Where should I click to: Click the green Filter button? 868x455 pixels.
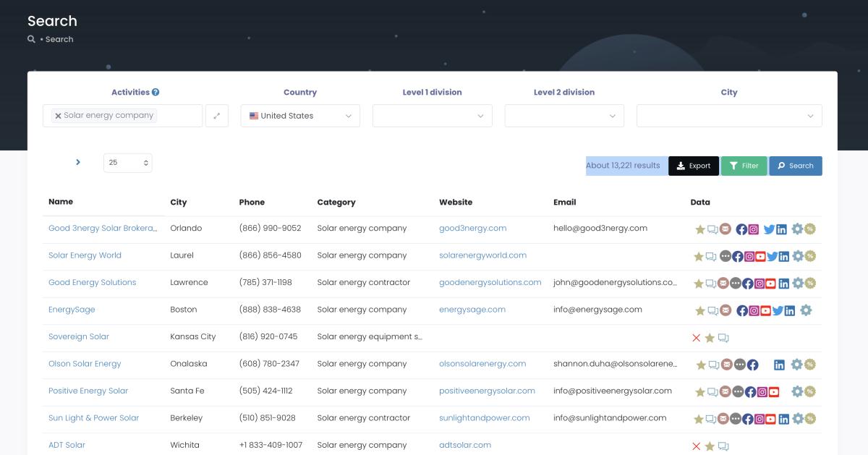(x=744, y=166)
